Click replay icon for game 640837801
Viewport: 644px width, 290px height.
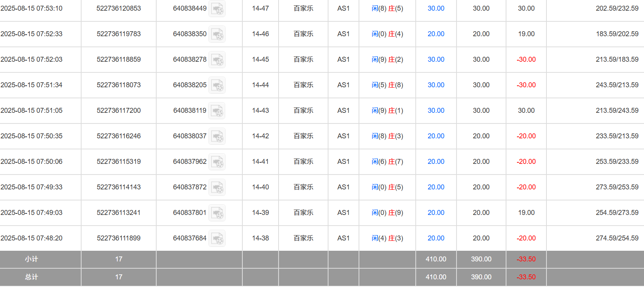(217, 213)
